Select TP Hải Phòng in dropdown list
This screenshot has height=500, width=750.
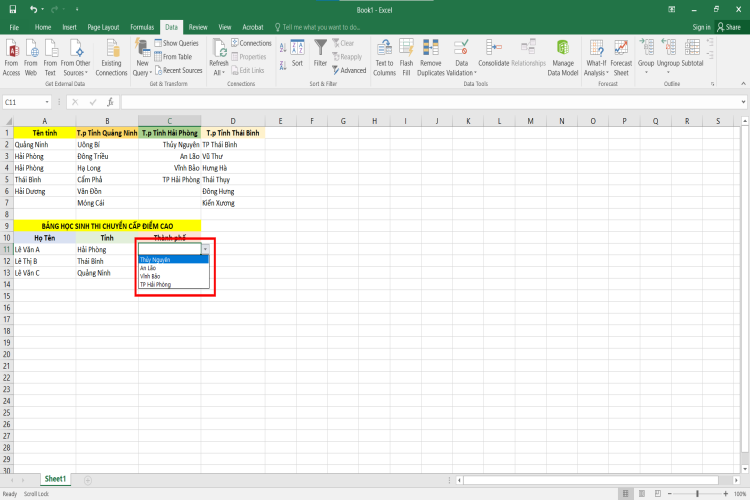[x=174, y=284]
